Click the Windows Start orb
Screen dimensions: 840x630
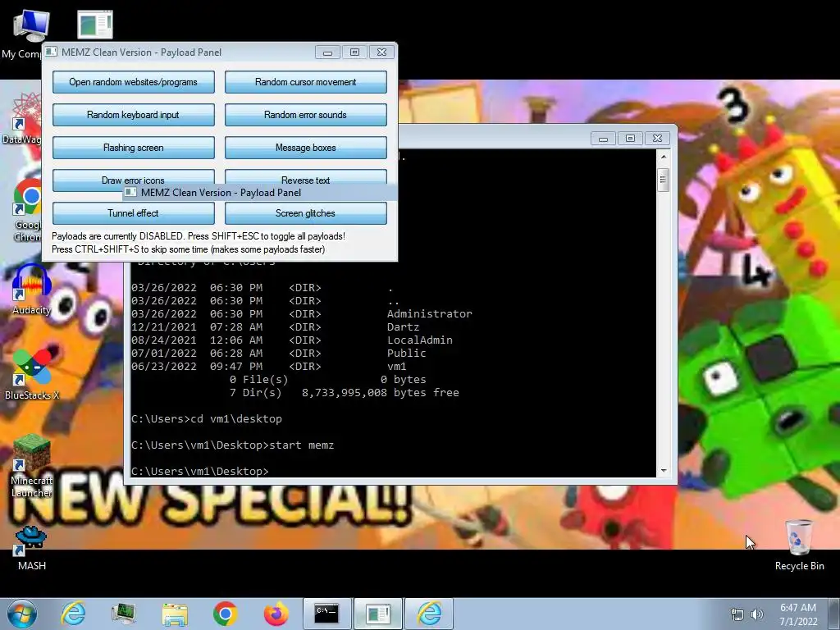pos(22,614)
